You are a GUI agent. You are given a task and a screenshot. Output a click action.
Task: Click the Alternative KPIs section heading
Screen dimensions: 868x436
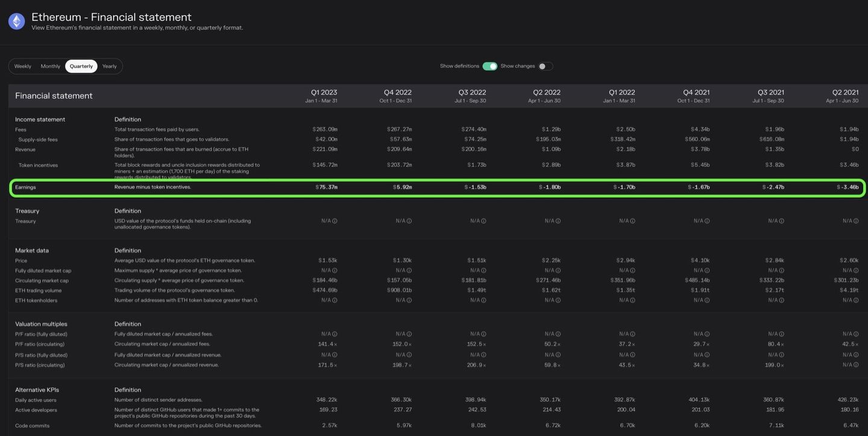37,390
